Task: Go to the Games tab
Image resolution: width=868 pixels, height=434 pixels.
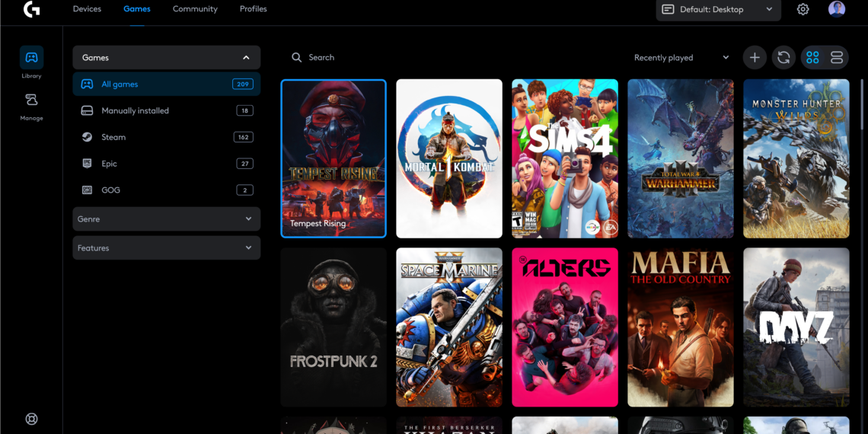Action: point(137,9)
